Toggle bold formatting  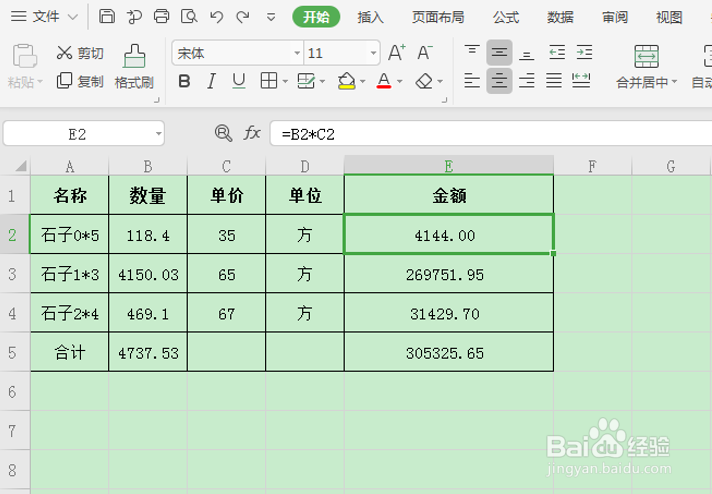[184, 81]
